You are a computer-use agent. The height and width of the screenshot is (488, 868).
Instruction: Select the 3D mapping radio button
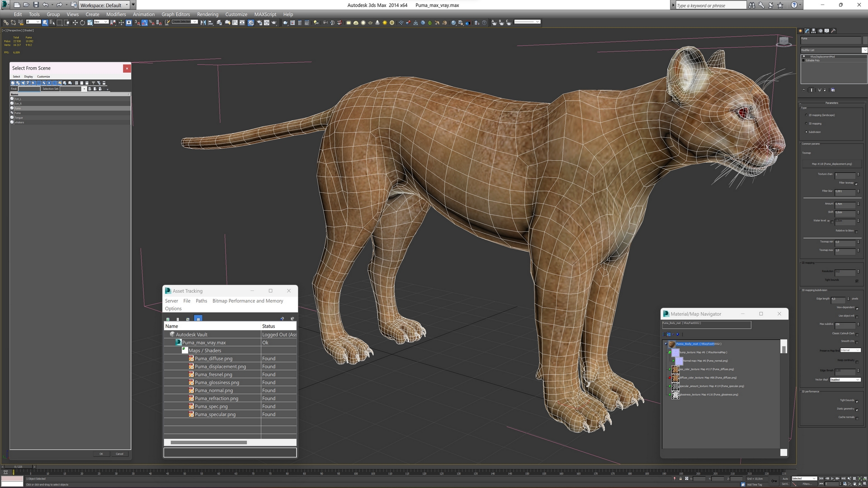tap(806, 123)
